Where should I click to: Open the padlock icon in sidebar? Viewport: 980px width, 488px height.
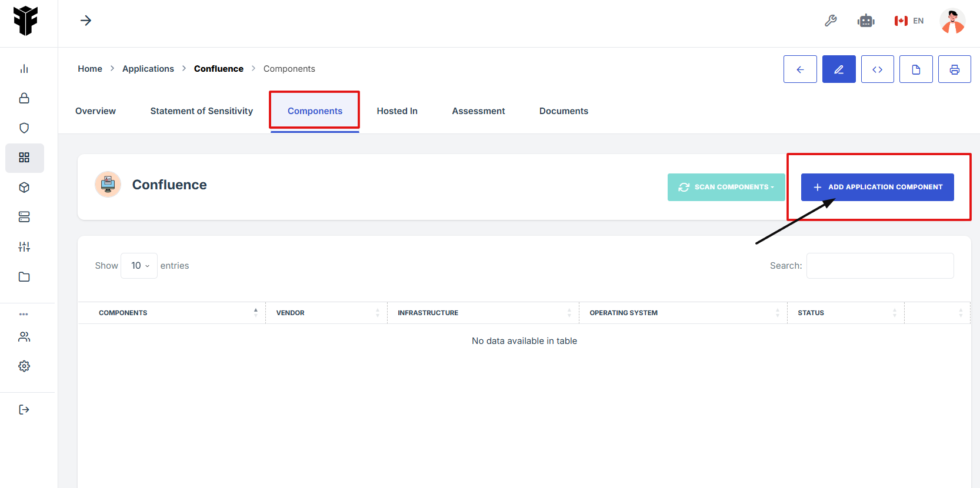pos(24,98)
